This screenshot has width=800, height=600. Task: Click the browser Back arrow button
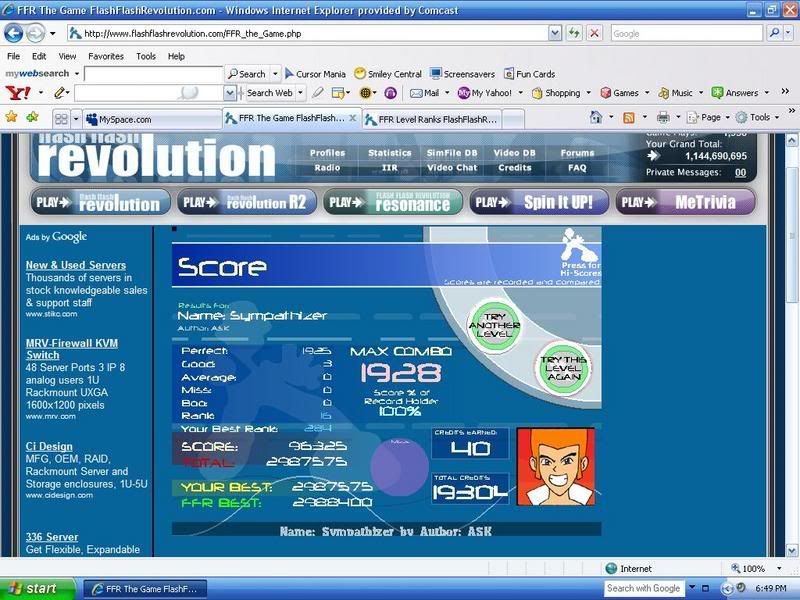click(x=14, y=33)
